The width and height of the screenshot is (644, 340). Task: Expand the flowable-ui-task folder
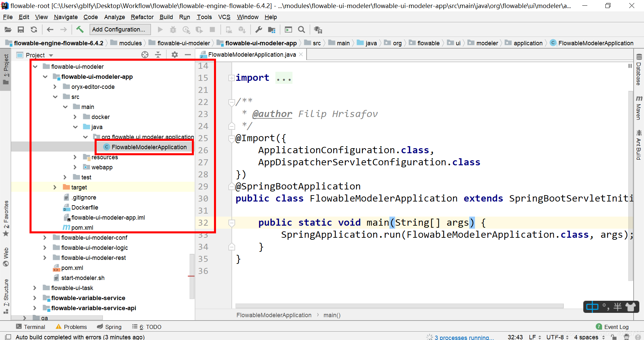point(35,288)
